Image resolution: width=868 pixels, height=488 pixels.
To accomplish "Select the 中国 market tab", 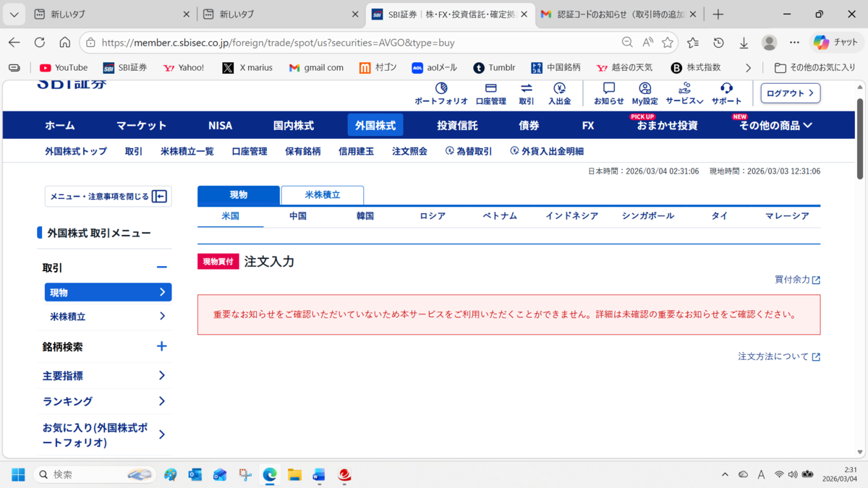I will tap(298, 216).
